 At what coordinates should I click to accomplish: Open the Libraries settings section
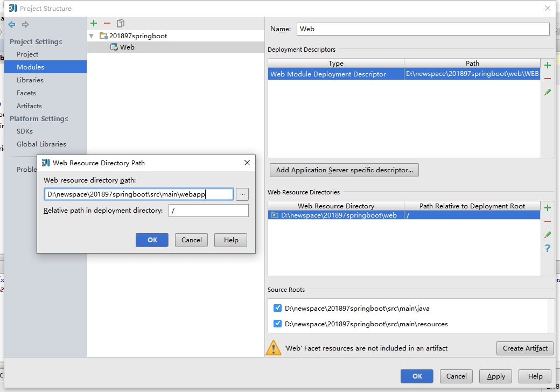[x=30, y=80]
